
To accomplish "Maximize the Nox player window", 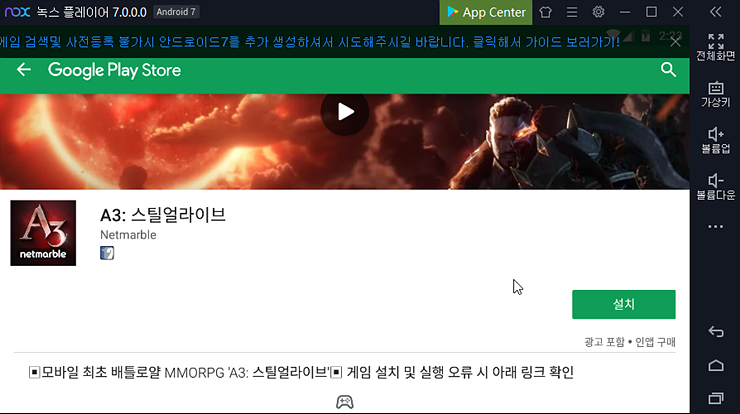I will [651, 12].
